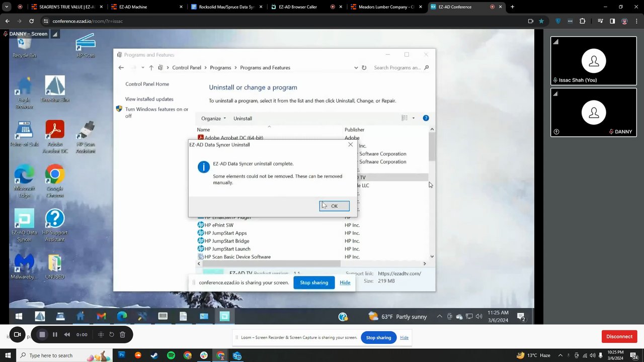Open Chrome tab search dropdown
The width and height of the screenshot is (644, 362).
(x=7, y=7)
